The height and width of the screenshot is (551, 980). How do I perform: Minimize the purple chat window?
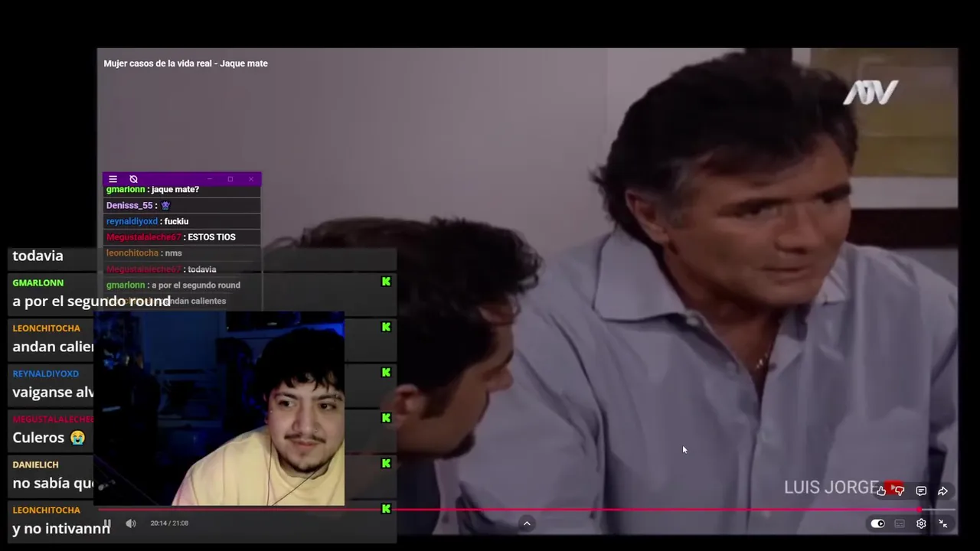(x=209, y=179)
